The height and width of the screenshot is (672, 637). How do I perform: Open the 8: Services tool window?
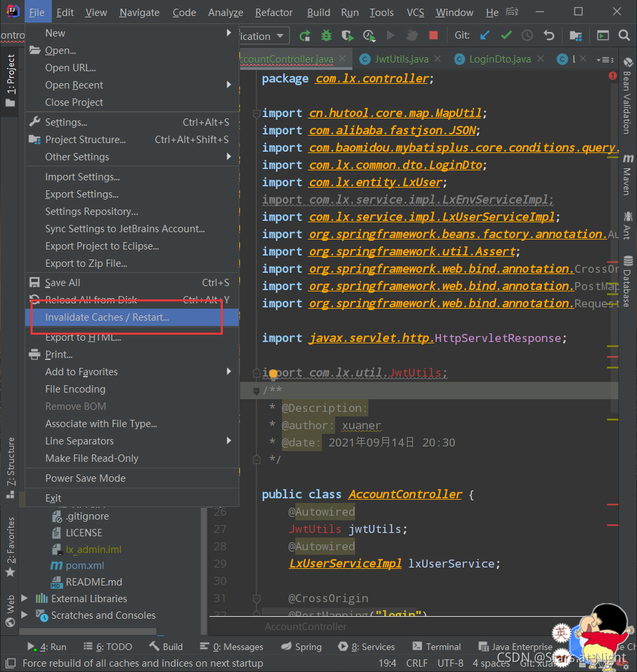click(x=366, y=646)
